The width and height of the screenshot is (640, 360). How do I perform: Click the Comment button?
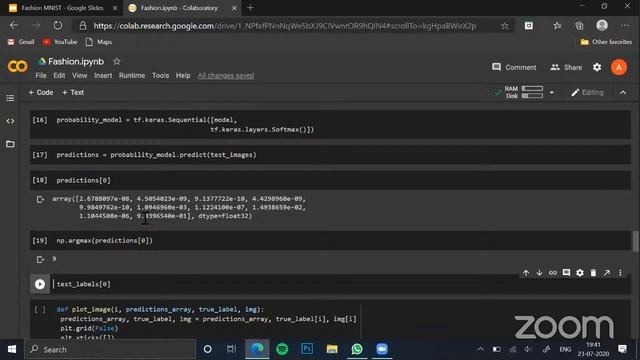coord(514,67)
